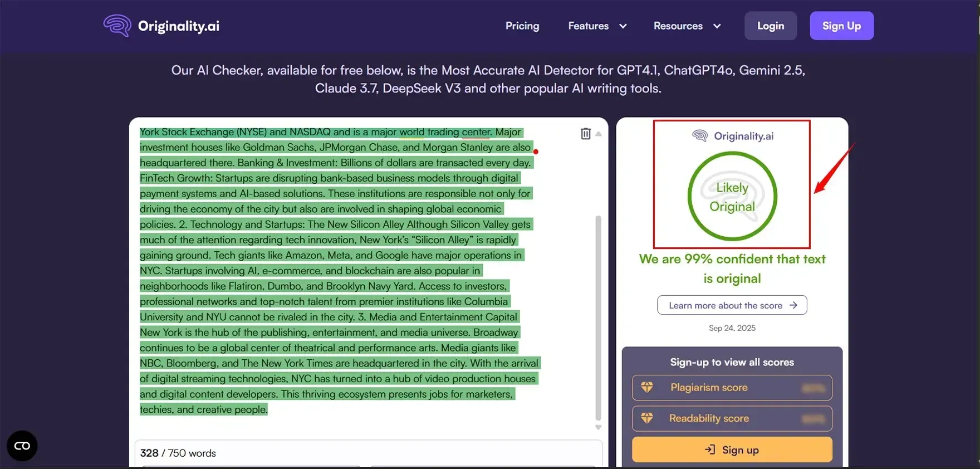This screenshot has height=469, width=980.
Task: Click the scroll down arrow of text box
Action: pyautogui.click(x=599, y=427)
